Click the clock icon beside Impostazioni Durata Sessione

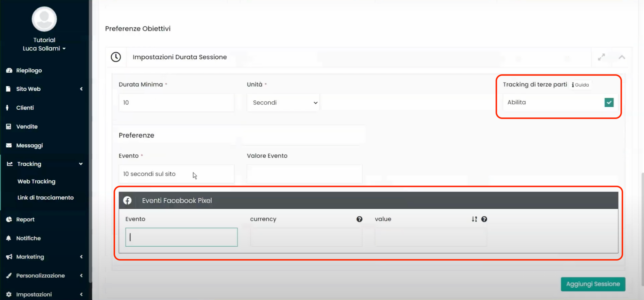[116, 57]
